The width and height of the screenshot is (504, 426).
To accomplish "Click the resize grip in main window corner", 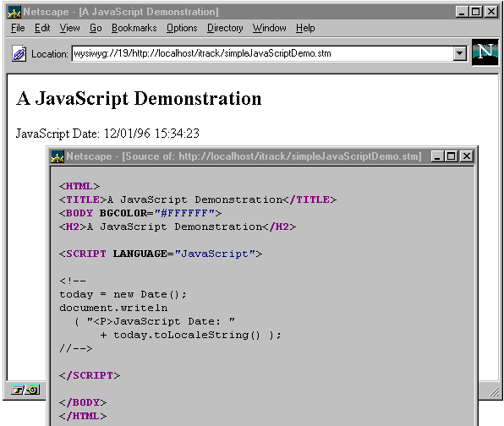I will point(494,391).
